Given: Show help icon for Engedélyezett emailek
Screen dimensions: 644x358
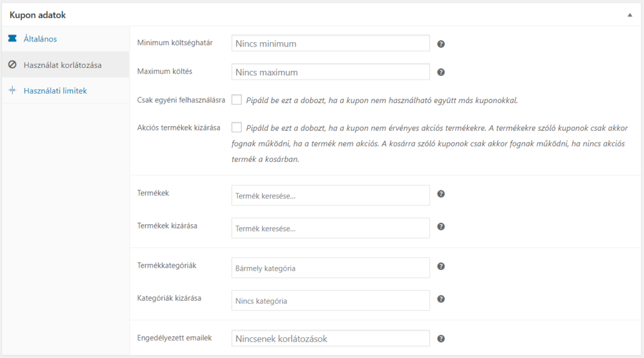Looking at the screenshot, I should [x=441, y=339].
